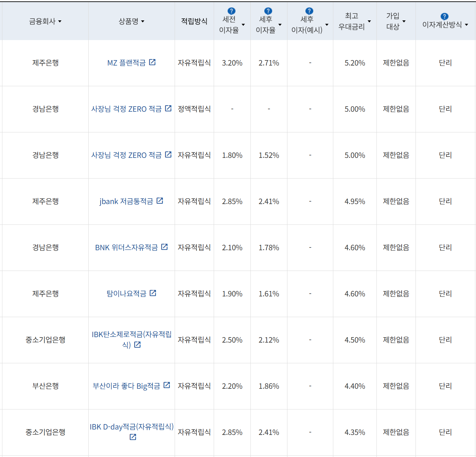Open sort dropdown on 금융회사 column
This screenshot has height=457, width=476.
point(60,21)
